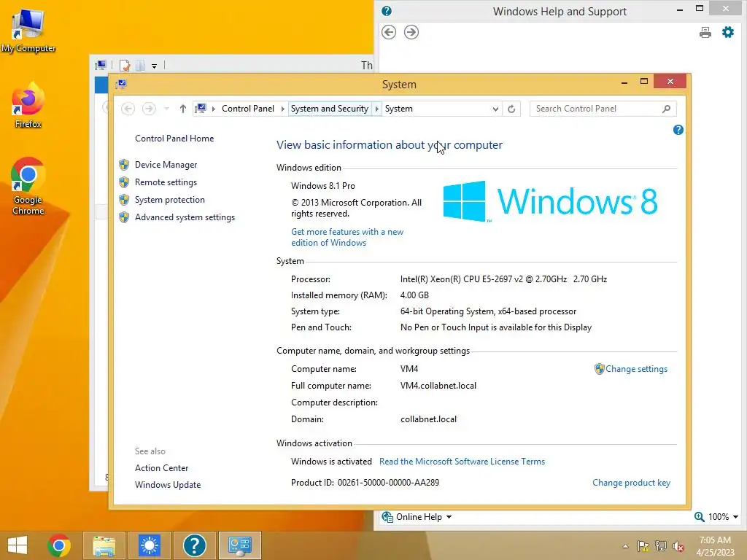Click the Windows Start button

(18, 545)
